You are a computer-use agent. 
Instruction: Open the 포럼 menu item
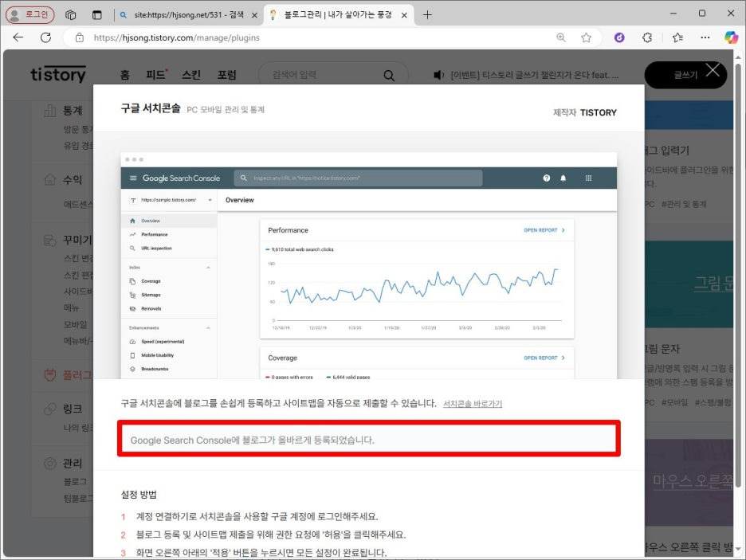tap(227, 75)
